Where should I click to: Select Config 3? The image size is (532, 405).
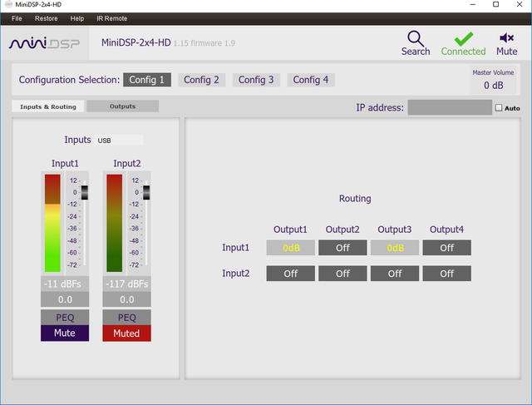click(256, 80)
